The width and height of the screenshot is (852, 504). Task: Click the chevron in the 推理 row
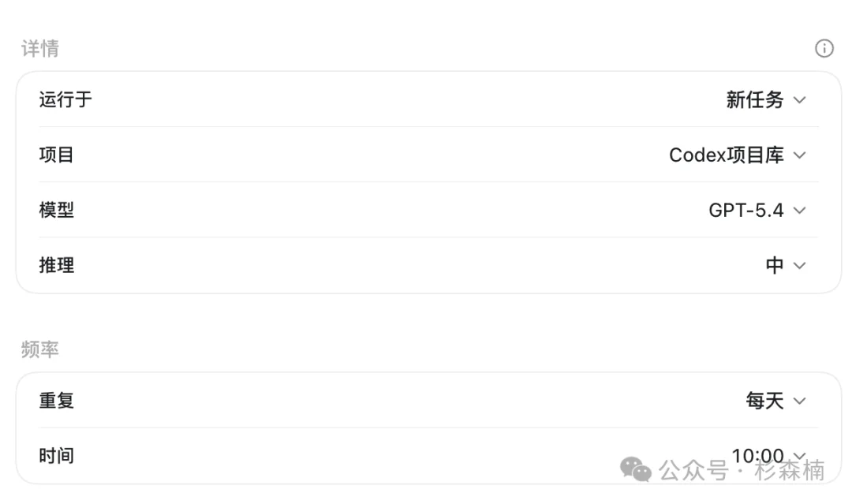click(x=799, y=266)
